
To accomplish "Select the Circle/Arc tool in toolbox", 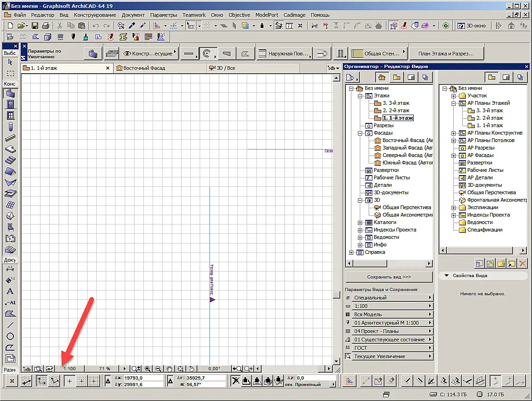I will coord(10,336).
